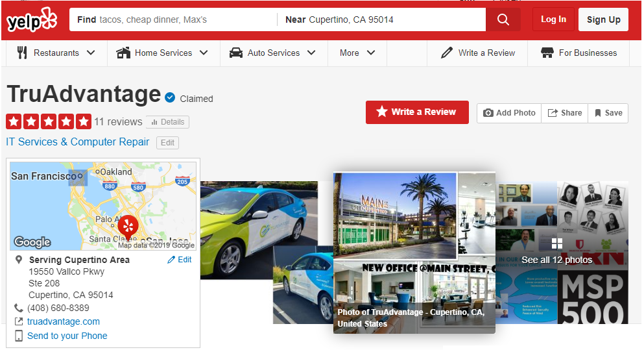The image size is (644, 350).
Task: Expand the Home Services dropdown chevron
Action: pyautogui.click(x=204, y=53)
